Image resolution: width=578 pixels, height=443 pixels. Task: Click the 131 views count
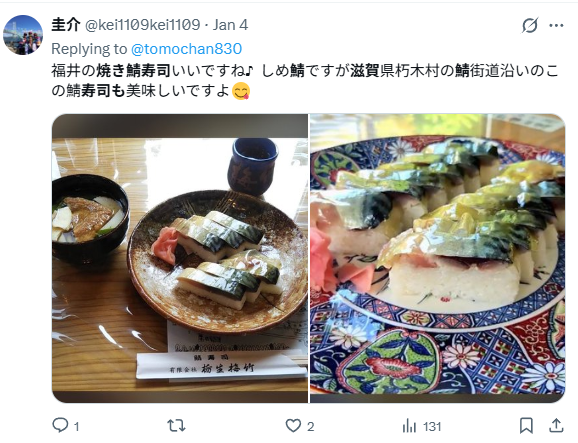pos(432,427)
